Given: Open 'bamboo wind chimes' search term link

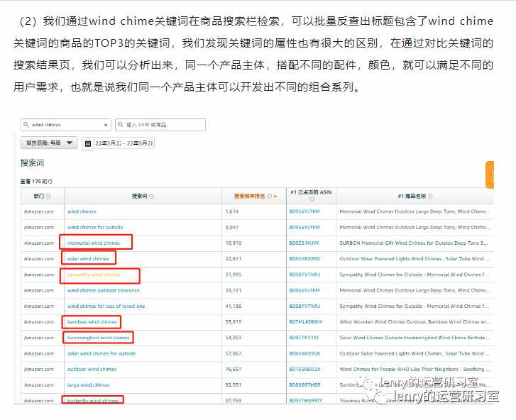Looking at the screenshot, I should click(x=92, y=322).
